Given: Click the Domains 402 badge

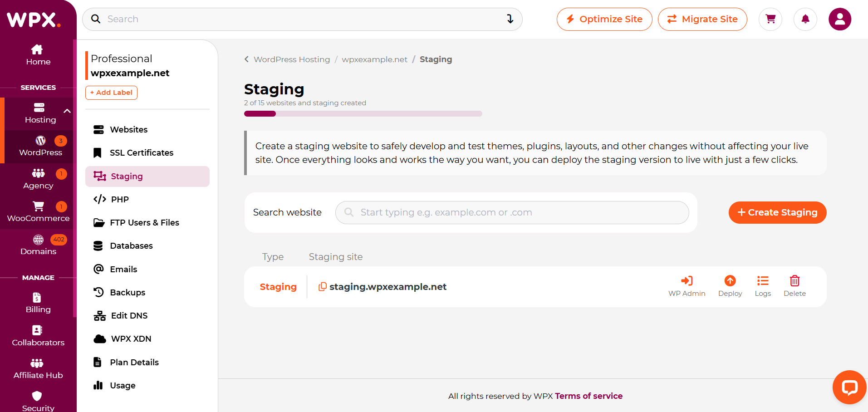Looking at the screenshot, I should coord(59,240).
